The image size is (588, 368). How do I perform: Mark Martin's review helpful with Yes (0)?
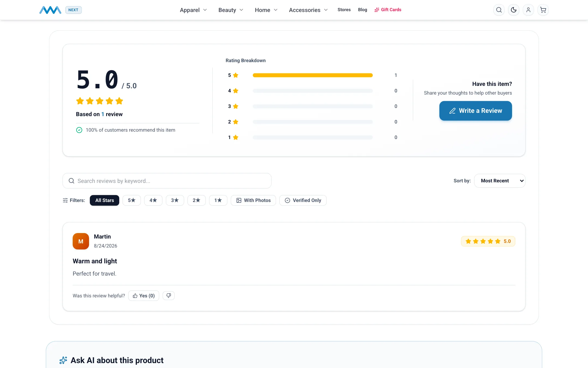click(144, 295)
